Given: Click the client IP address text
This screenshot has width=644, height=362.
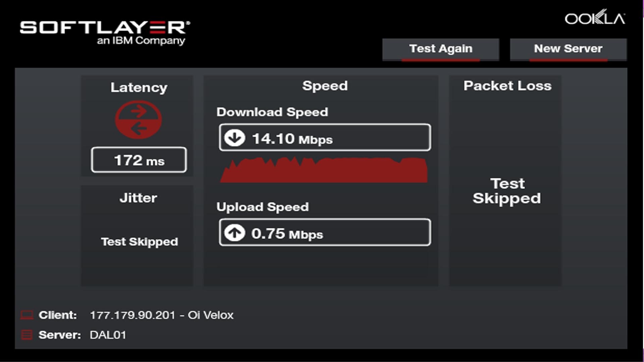Looking at the screenshot, I should pyautogui.click(x=132, y=315).
